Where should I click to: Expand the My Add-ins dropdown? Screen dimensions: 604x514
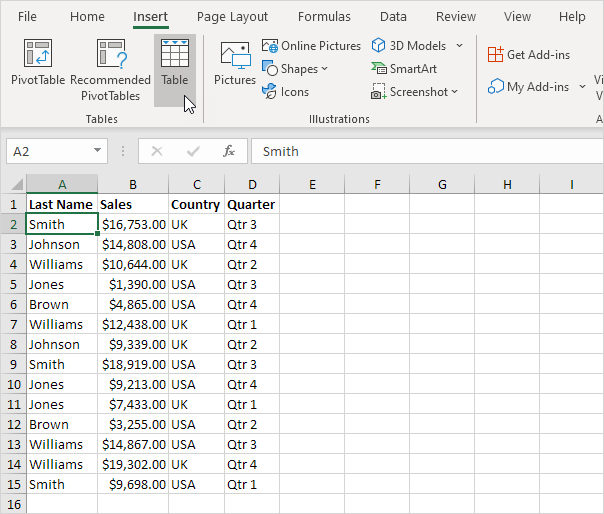coord(582,87)
